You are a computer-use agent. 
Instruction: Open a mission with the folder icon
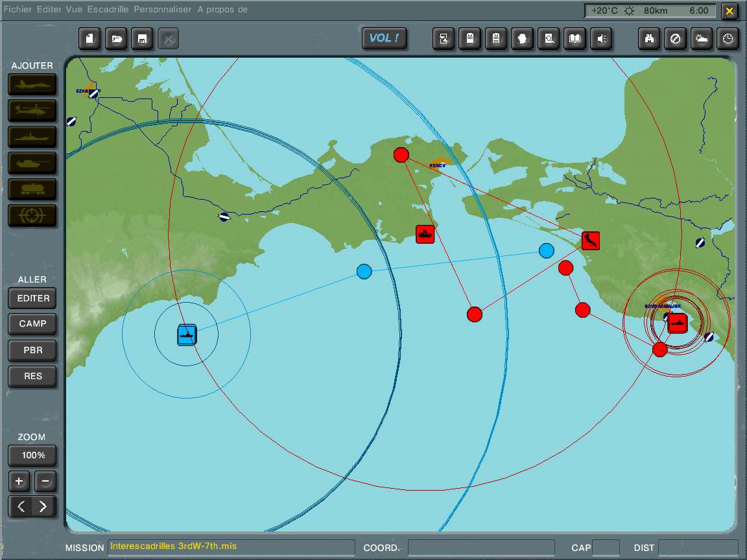[x=116, y=39]
